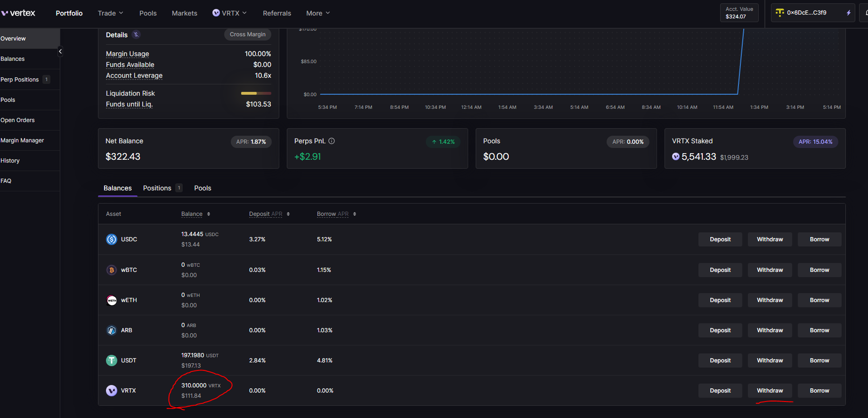Image resolution: width=868 pixels, height=418 pixels.
Task: Click the USDT coin icon
Action: click(x=112, y=361)
